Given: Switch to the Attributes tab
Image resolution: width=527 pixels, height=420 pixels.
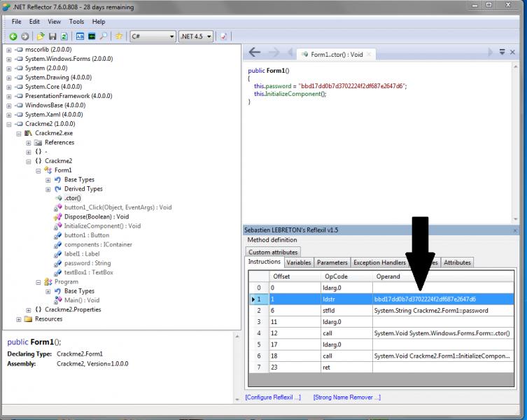Looking at the screenshot, I should [x=457, y=262].
